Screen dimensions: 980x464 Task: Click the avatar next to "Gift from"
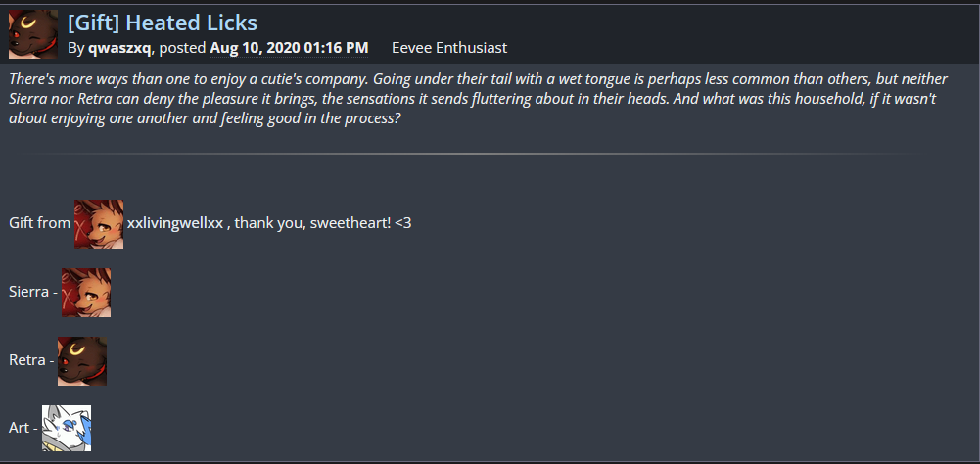pos(99,223)
